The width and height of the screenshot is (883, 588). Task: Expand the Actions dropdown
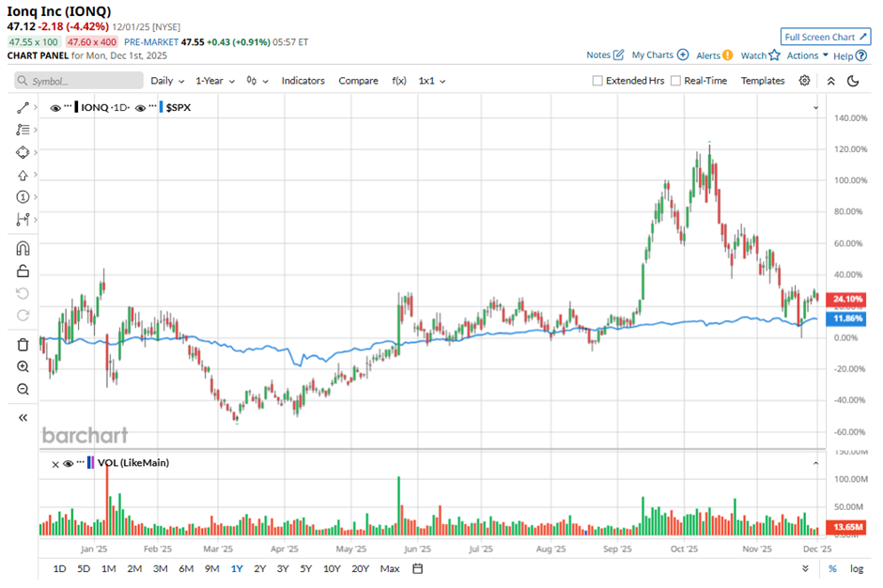pyautogui.click(x=808, y=55)
